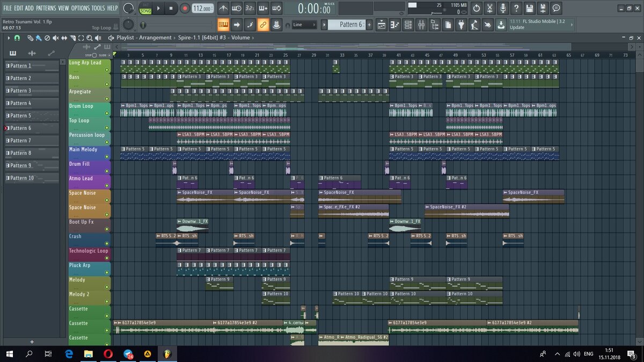Image resolution: width=644 pixels, height=362 pixels.
Task: Open the chat/news speech bubble icon
Action: pos(557,8)
